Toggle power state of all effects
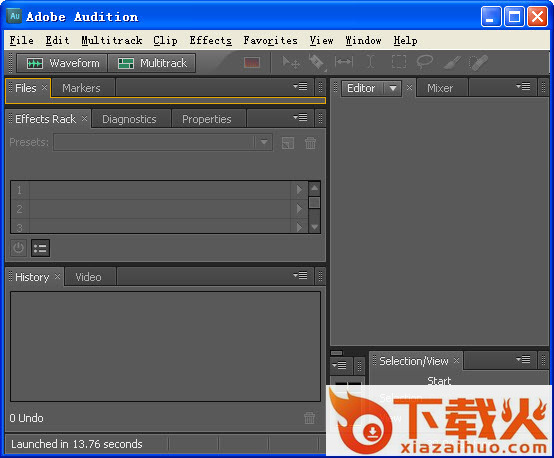Image resolution: width=554 pixels, height=458 pixels. pyautogui.click(x=18, y=248)
